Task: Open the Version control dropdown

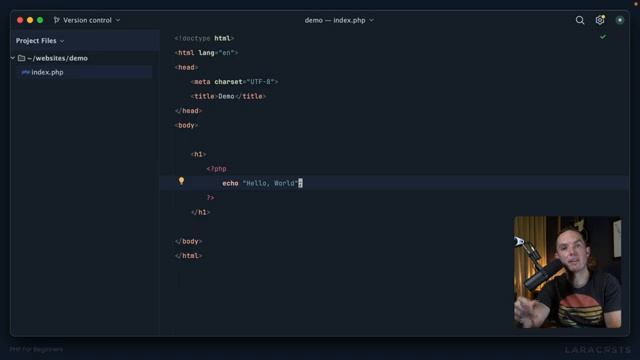Action: tap(87, 20)
